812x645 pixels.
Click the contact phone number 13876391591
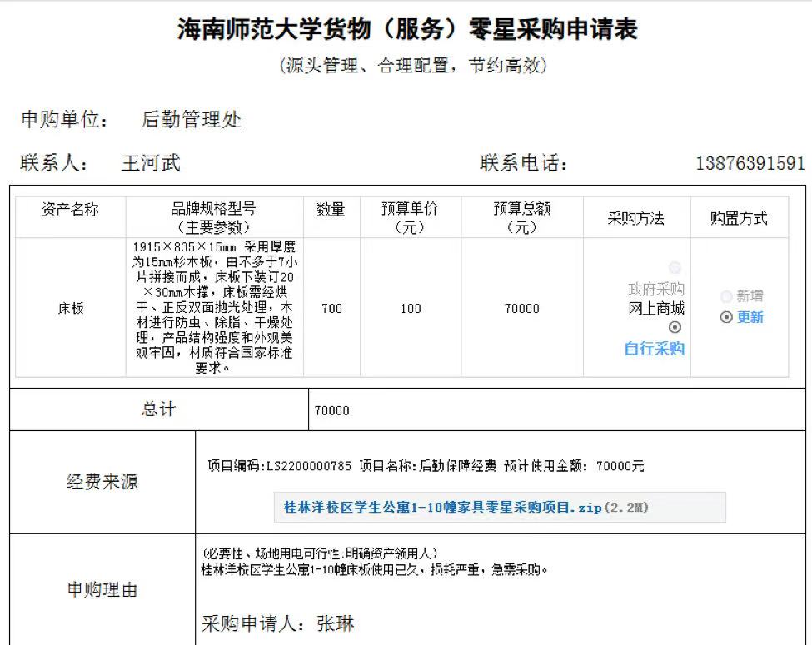tap(750, 163)
